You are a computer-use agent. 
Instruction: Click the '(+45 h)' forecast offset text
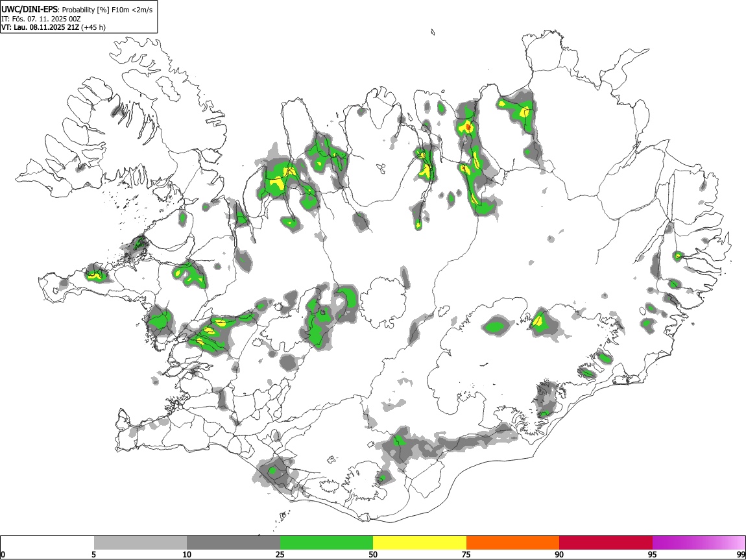click(x=93, y=27)
